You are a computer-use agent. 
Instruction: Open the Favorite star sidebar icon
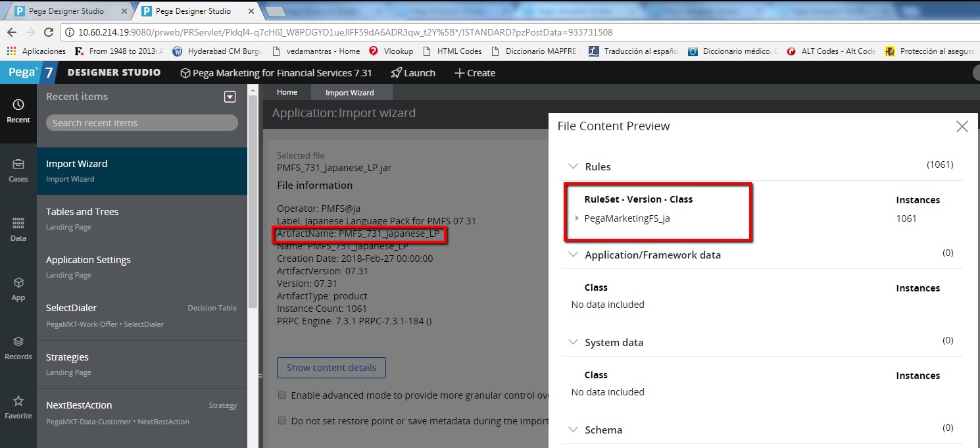pyautogui.click(x=18, y=407)
